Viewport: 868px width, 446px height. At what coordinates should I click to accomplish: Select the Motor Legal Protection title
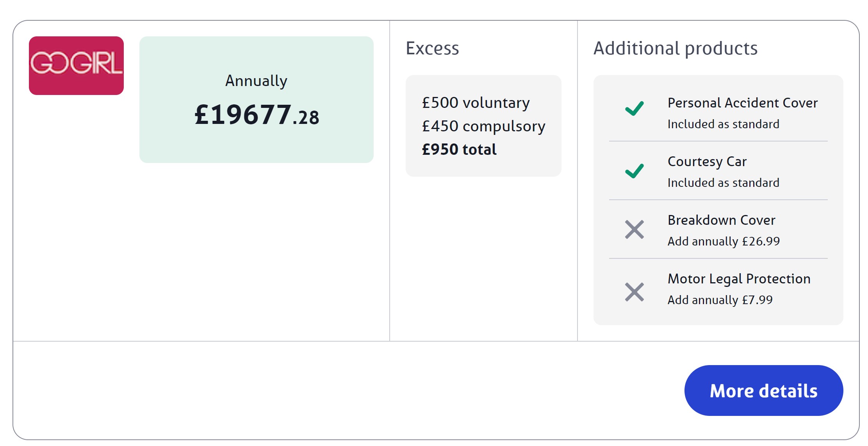(739, 279)
